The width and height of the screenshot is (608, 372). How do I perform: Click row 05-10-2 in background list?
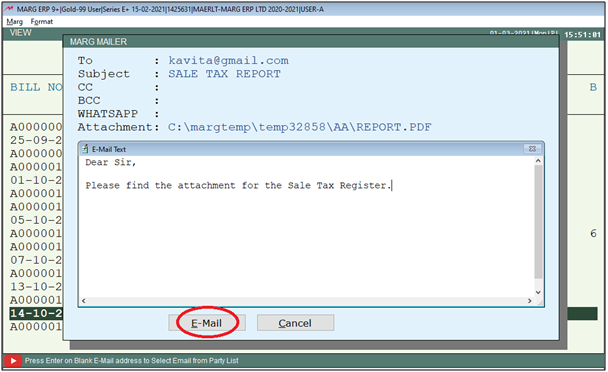tap(36, 220)
